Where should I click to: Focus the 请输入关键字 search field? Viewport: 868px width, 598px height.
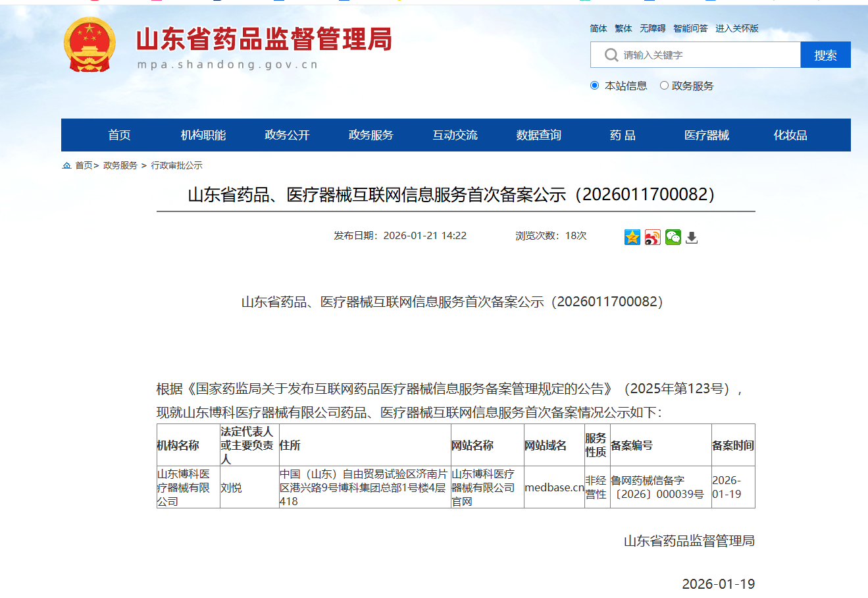(x=707, y=55)
